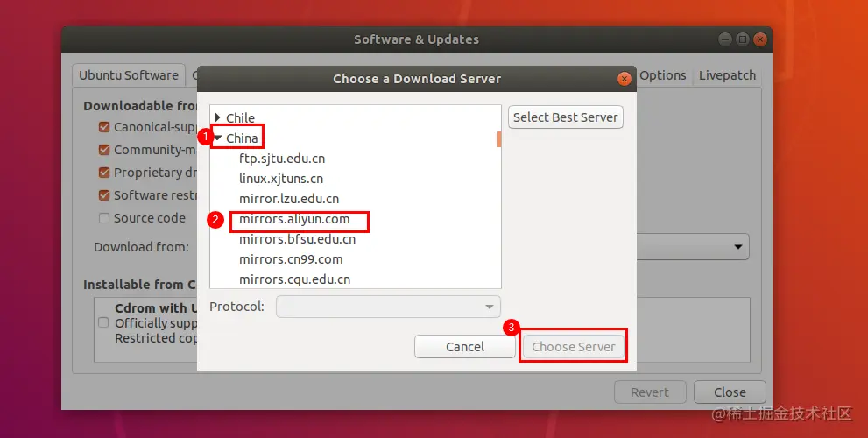
Task: Click the Choose Server button
Action: tap(573, 347)
